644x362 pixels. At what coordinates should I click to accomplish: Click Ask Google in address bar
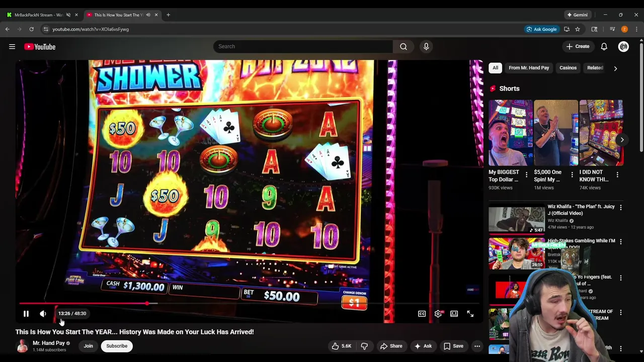tap(541, 29)
